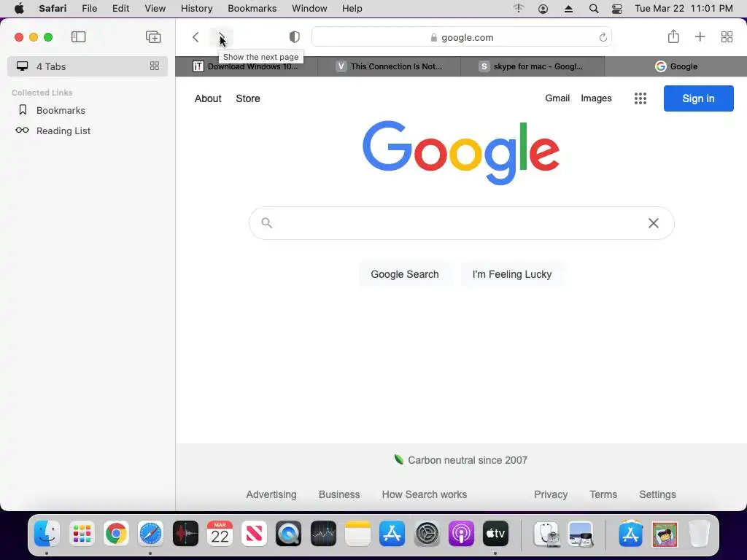Switch to skype for mac tab
Image resolution: width=747 pixels, height=560 pixels.
pyautogui.click(x=533, y=66)
